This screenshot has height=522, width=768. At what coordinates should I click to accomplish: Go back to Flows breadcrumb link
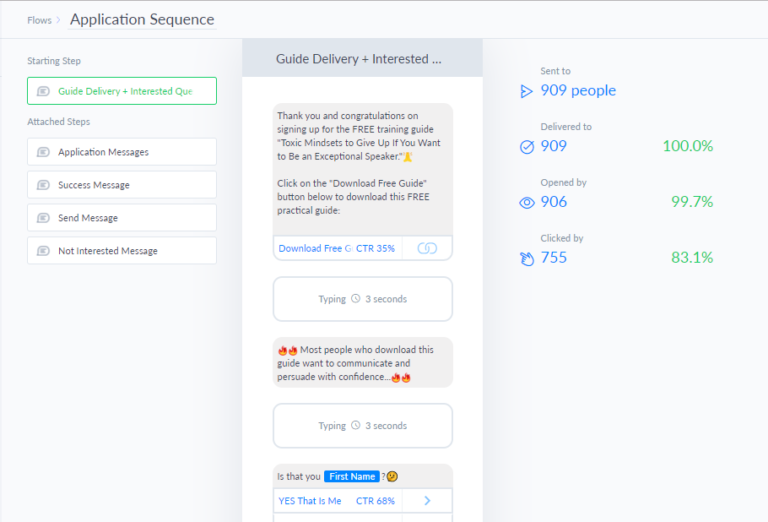pos(39,20)
